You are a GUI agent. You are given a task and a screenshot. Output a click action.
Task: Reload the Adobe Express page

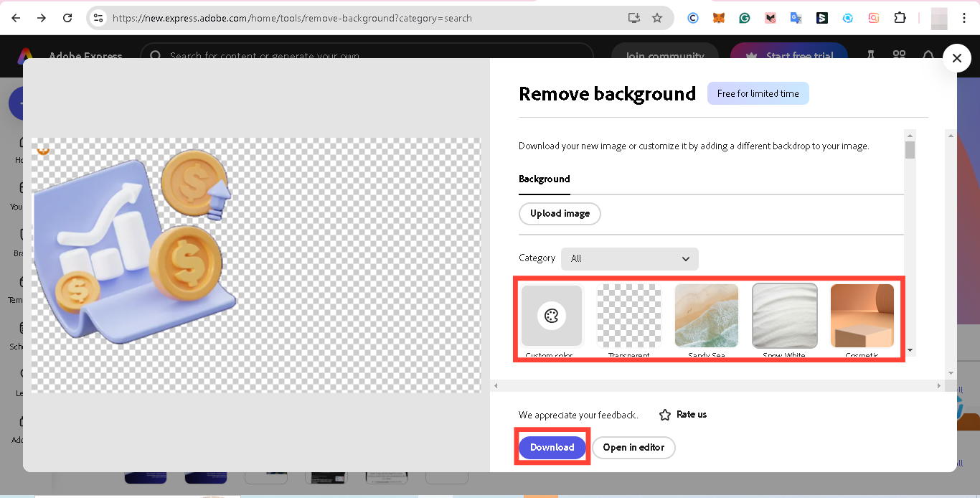(x=67, y=18)
